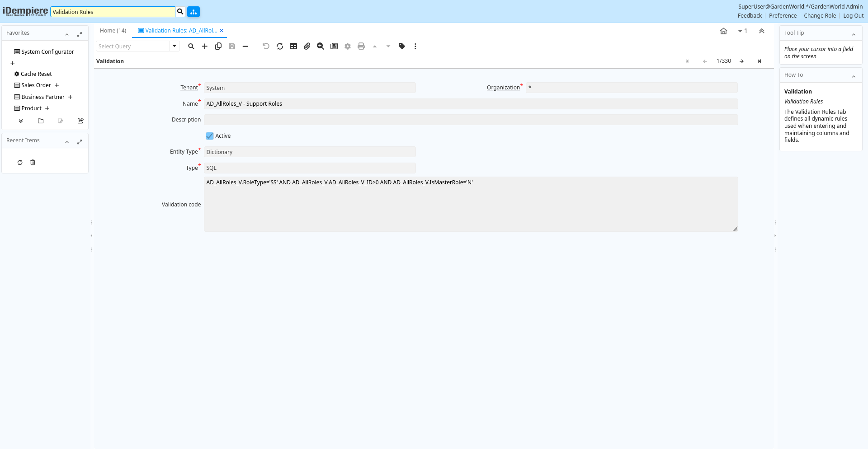Click the Change Role link

pyautogui.click(x=820, y=16)
